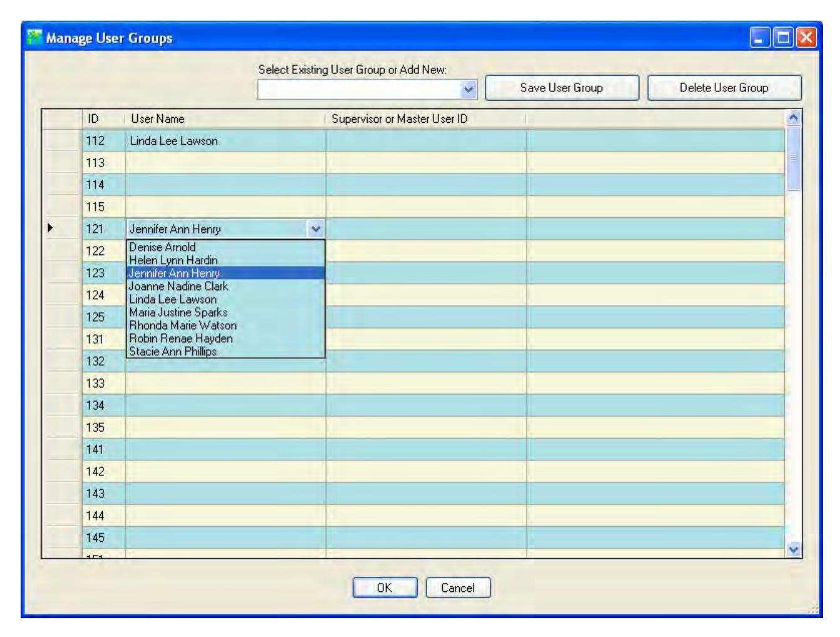Image resolution: width=840 pixels, height=637 pixels.
Task: Click Supervisor ID cell in row 121
Action: (x=426, y=229)
